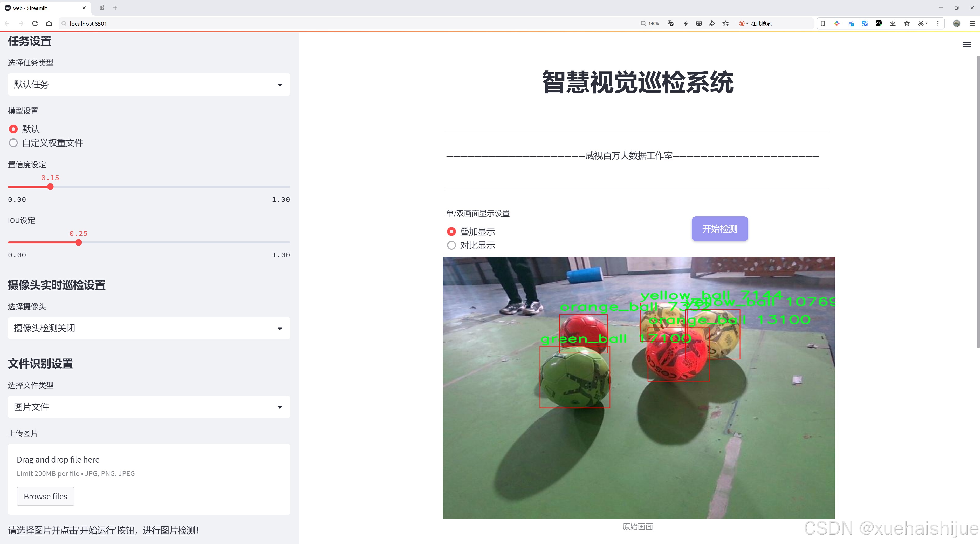Open the blue translate extension icon
Screen dimensions: 980x544
tap(865, 23)
